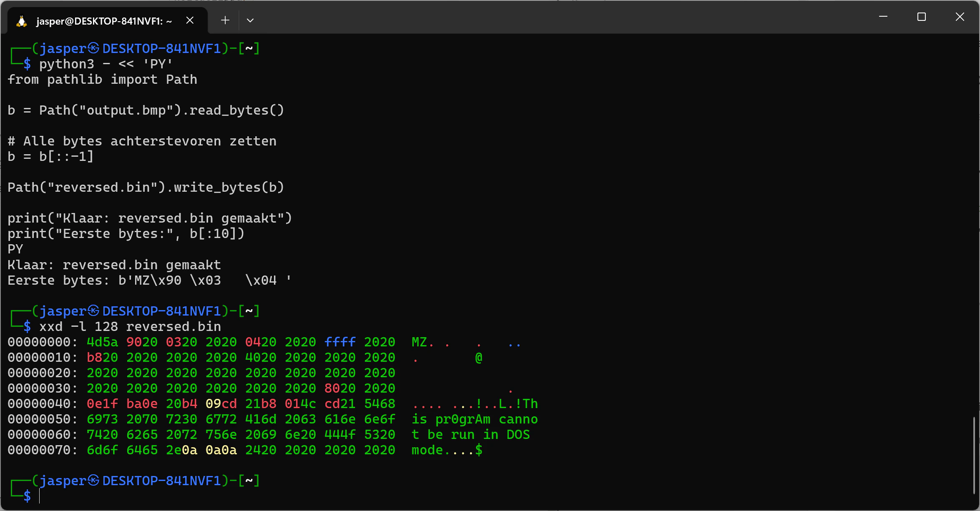Click the line reading output.bmp bytes
This screenshot has height=511, width=980.
pyautogui.click(x=146, y=110)
